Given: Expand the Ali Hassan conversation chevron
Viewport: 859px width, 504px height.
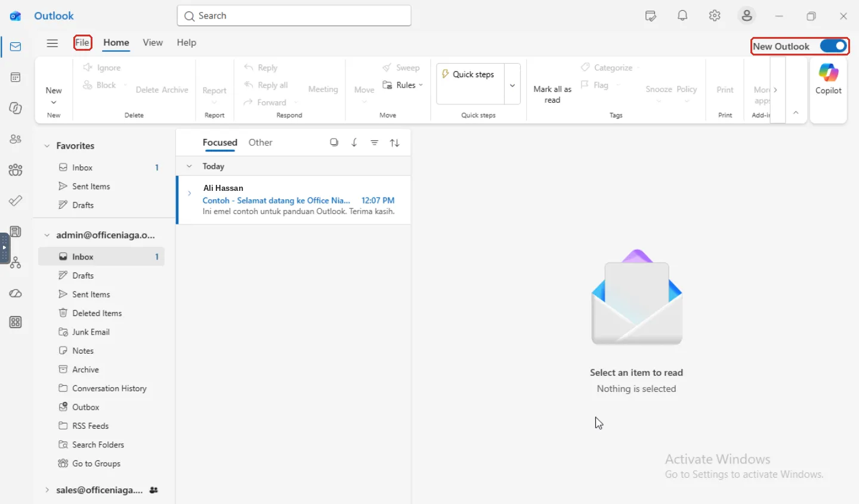Looking at the screenshot, I should [190, 193].
